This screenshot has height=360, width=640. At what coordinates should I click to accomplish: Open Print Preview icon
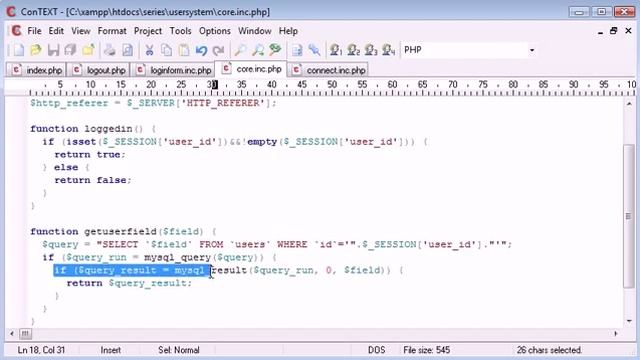[127, 50]
